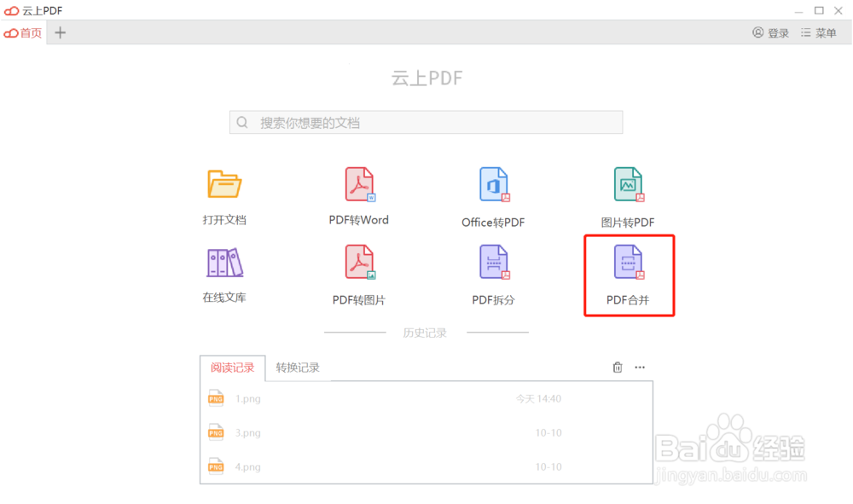Open the Office转PDF tool

point(494,184)
